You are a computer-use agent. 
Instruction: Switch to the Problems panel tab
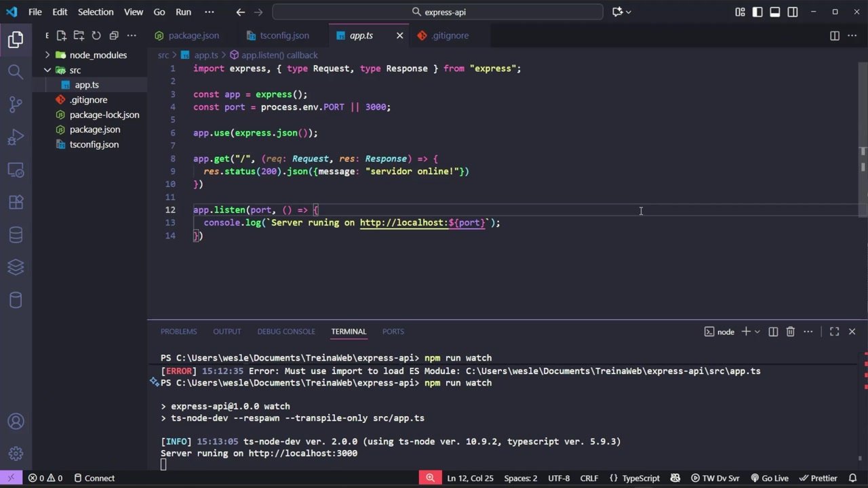coord(178,331)
